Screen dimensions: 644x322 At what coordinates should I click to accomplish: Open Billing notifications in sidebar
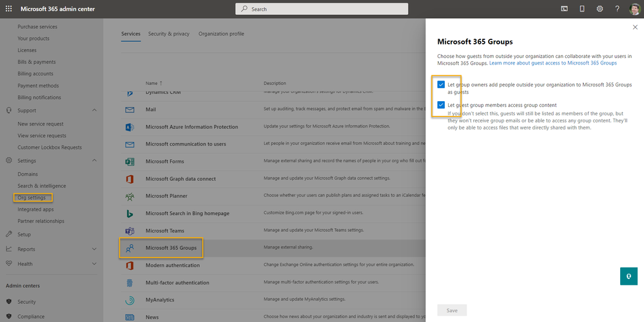click(x=39, y=98)
